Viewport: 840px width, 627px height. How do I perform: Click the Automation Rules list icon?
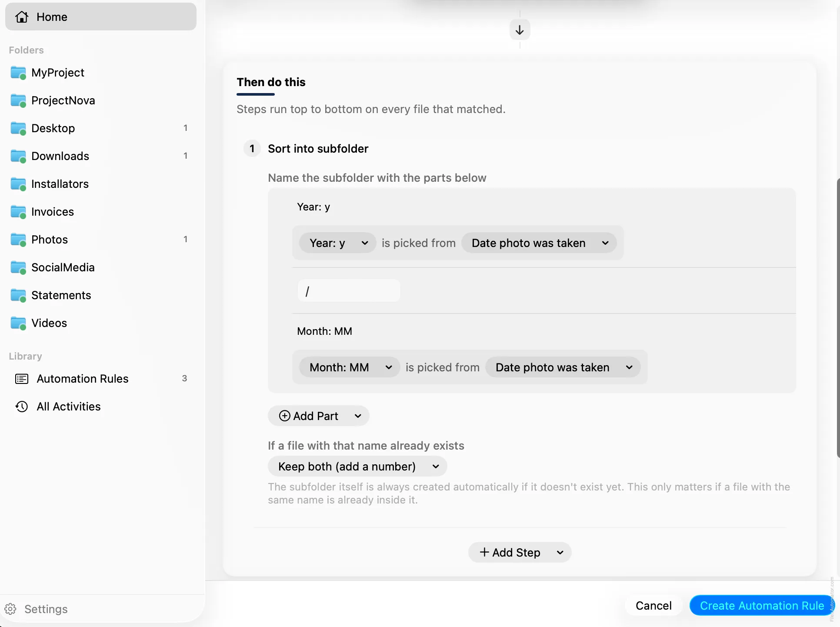pos(22,379)
